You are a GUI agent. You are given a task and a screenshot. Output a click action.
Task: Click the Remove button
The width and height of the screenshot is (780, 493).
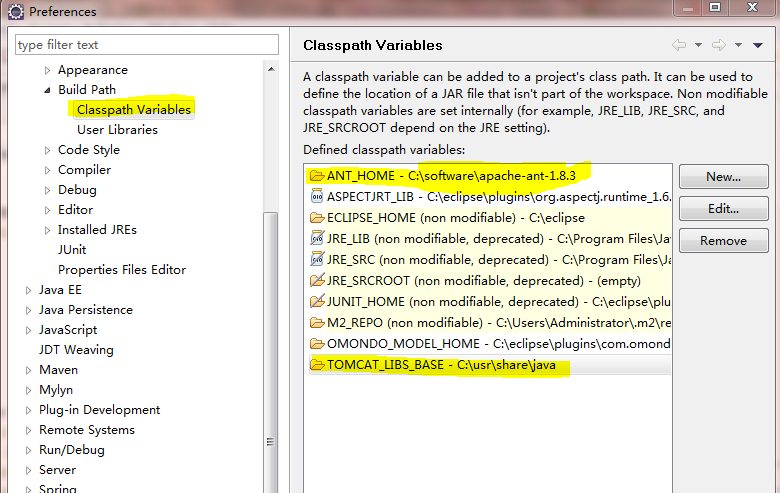coord(724,241)
